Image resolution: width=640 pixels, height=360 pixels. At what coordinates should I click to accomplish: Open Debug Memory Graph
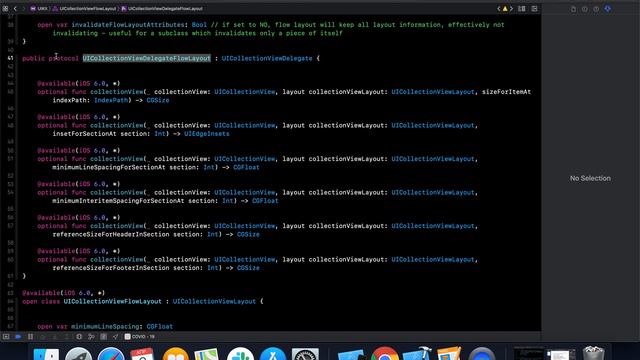(91, 337)
